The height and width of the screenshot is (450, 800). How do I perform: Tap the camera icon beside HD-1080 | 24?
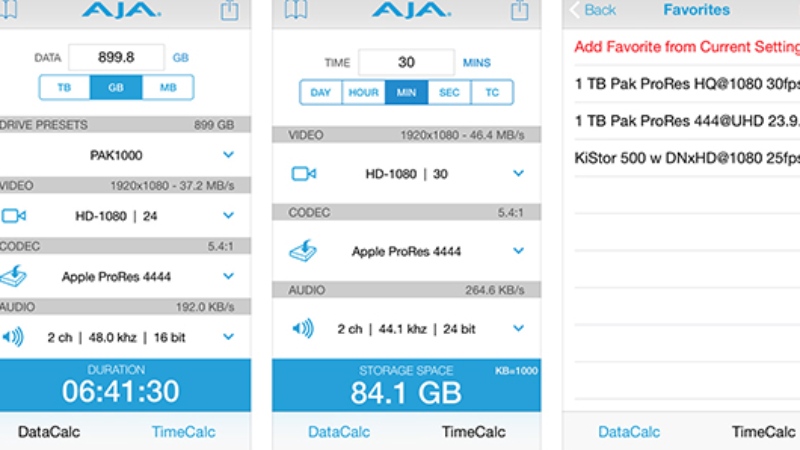pos(13,215)
